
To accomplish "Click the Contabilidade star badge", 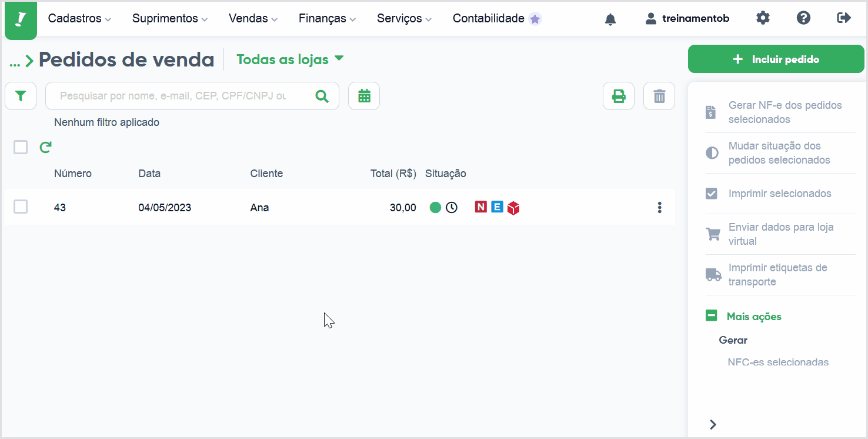I will pos(535,19).
